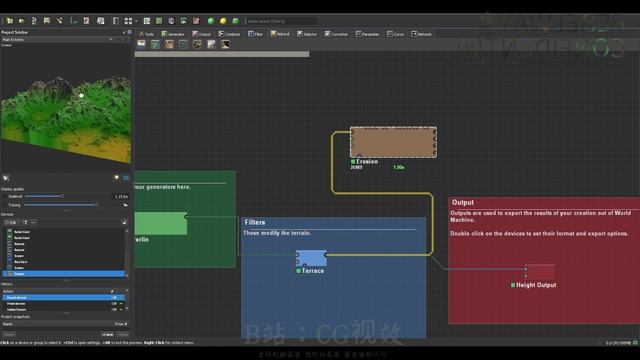Click the Action Search input field
Image resolution: width=640 pixels, height=360 pixels.
click(281, 21)
